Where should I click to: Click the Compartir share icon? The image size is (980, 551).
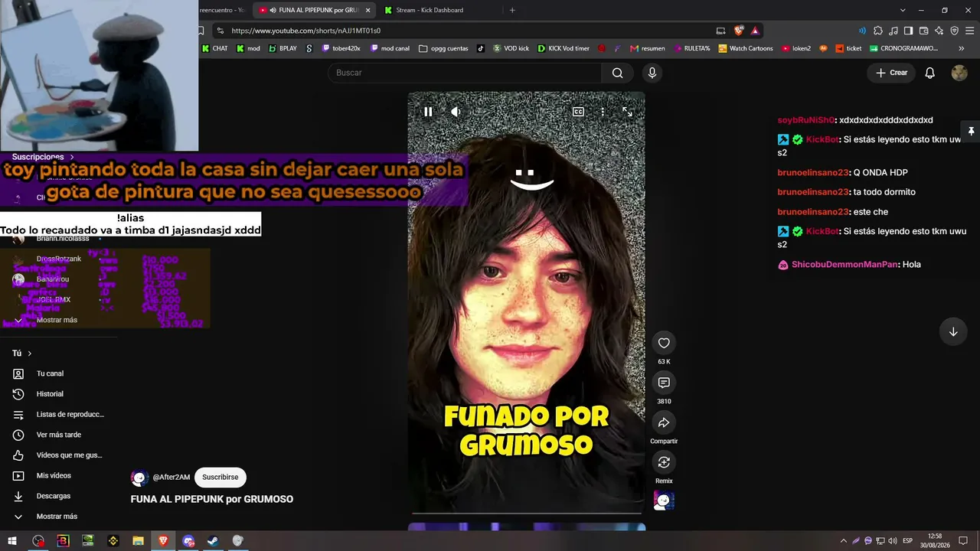click(664, 422)
